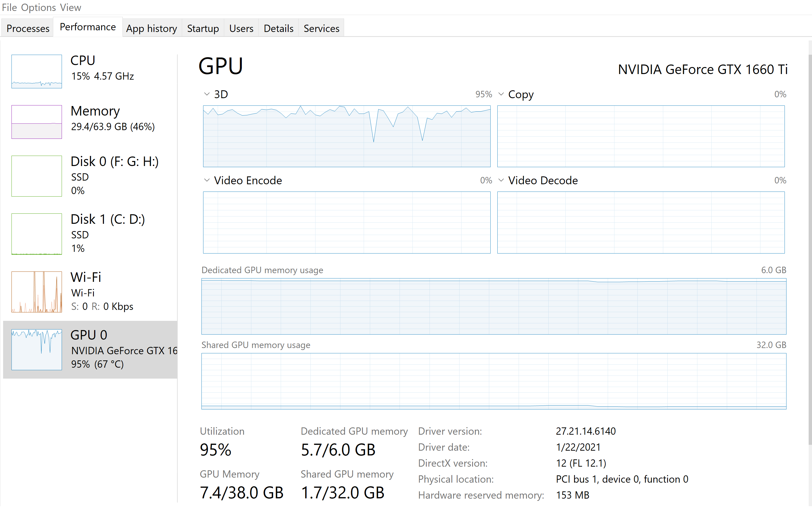Select the Disk 1 mini graph
The width and height of the screenshot is (812, 509).
tap(37, 234)
